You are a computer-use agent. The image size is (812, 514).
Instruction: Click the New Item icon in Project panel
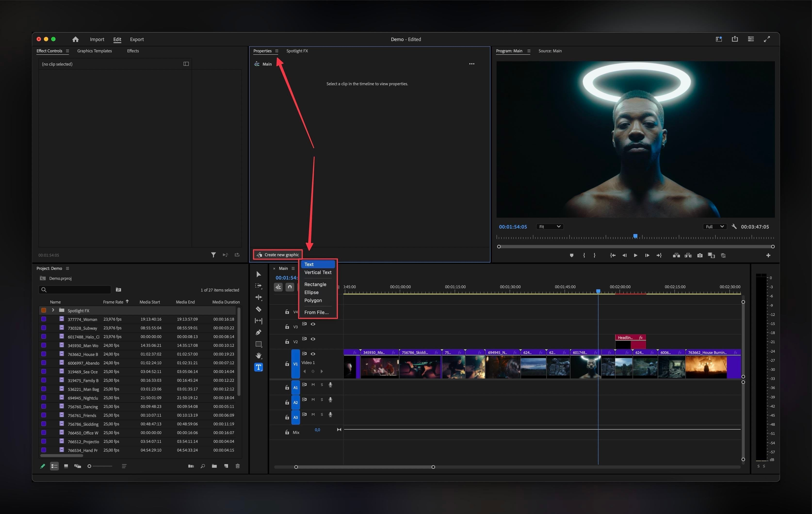pyautogui.click(x=226, y=466)
